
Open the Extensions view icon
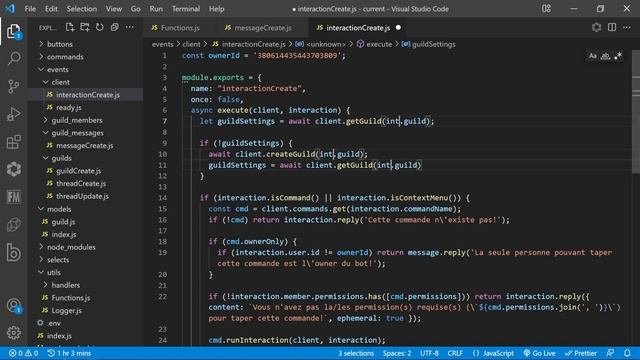coord(13,142)
